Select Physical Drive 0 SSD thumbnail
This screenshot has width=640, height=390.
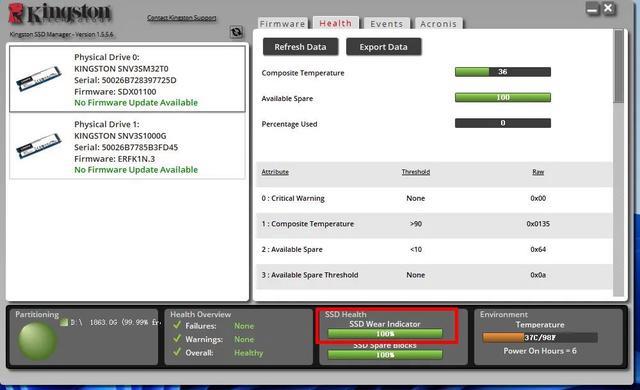pos(39,78)
